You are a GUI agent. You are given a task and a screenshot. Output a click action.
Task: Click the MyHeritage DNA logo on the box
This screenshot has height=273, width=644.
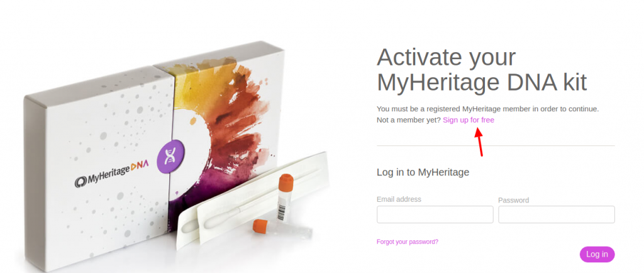(112, 174)
